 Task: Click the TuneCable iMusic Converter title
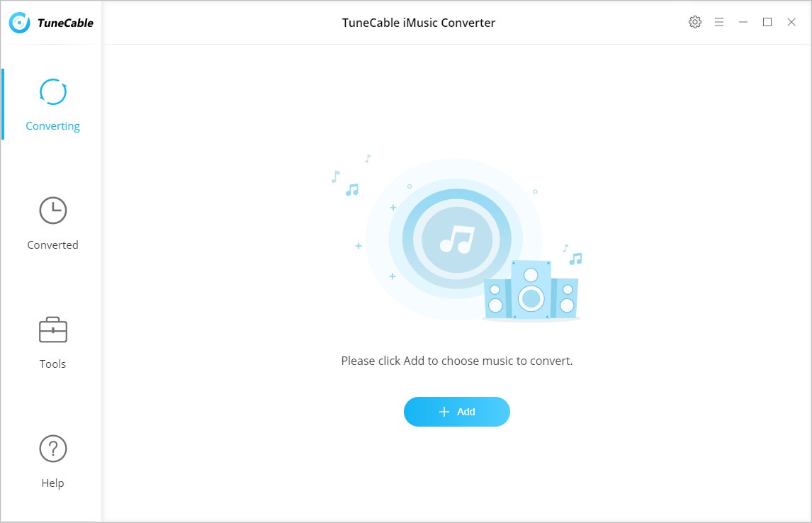pos(419,23)
